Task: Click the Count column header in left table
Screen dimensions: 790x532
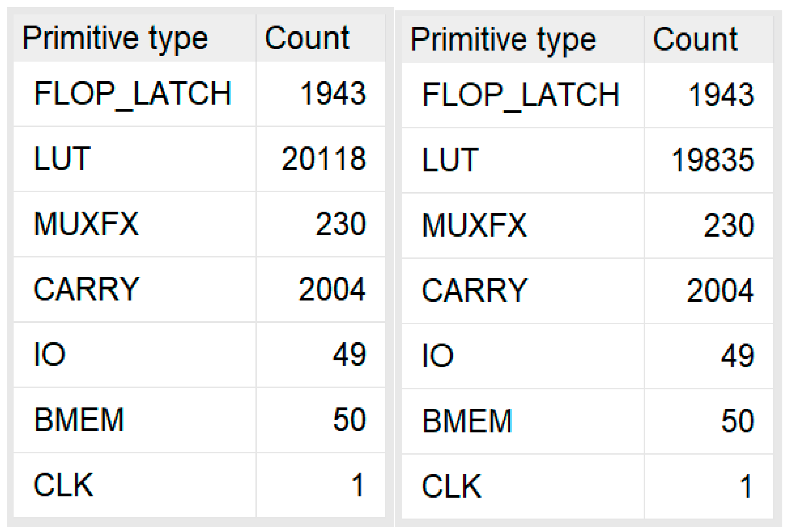Action: [x=307, y=38]
